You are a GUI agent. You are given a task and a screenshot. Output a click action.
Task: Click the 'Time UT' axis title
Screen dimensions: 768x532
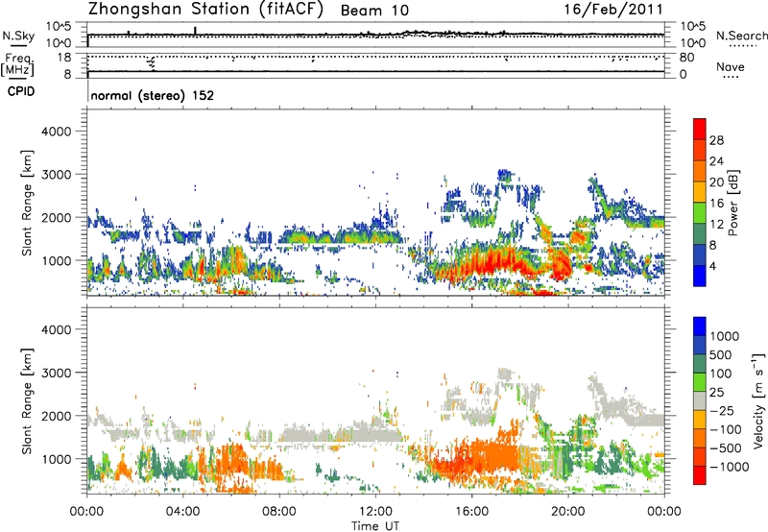(375, 525)
